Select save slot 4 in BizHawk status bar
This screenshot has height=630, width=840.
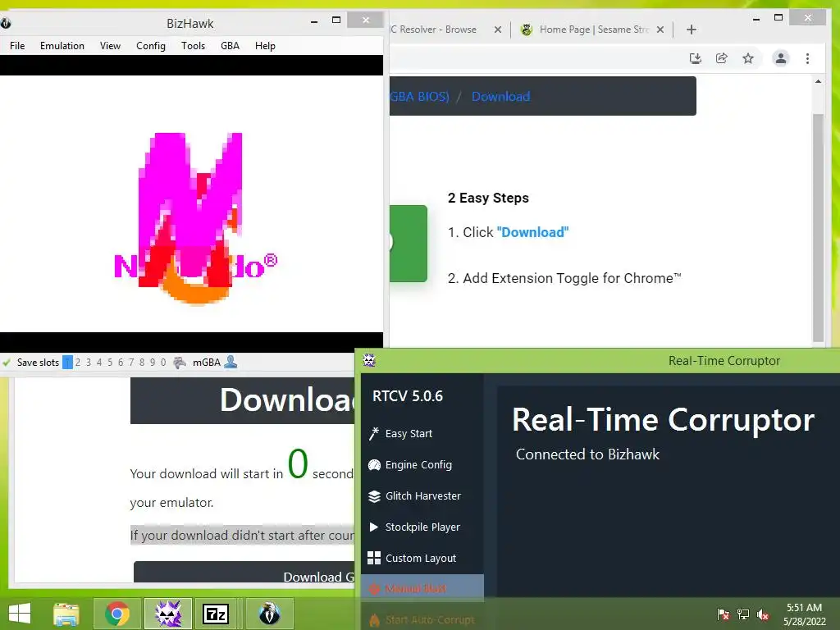(x=99, y=363)
